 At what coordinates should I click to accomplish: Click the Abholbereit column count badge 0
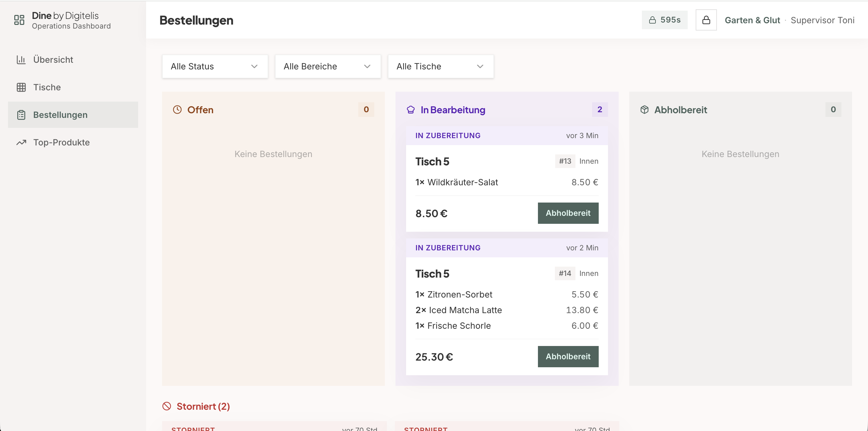click(x=833, y=110)
